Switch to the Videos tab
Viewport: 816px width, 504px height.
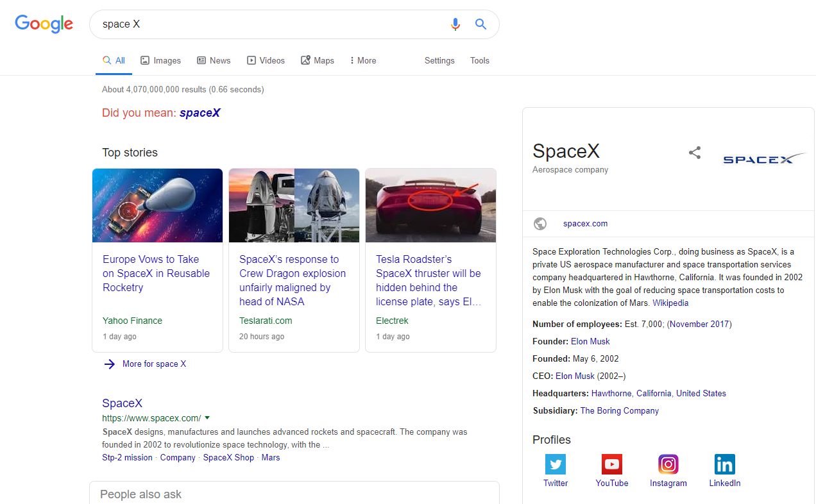point(266,60)
